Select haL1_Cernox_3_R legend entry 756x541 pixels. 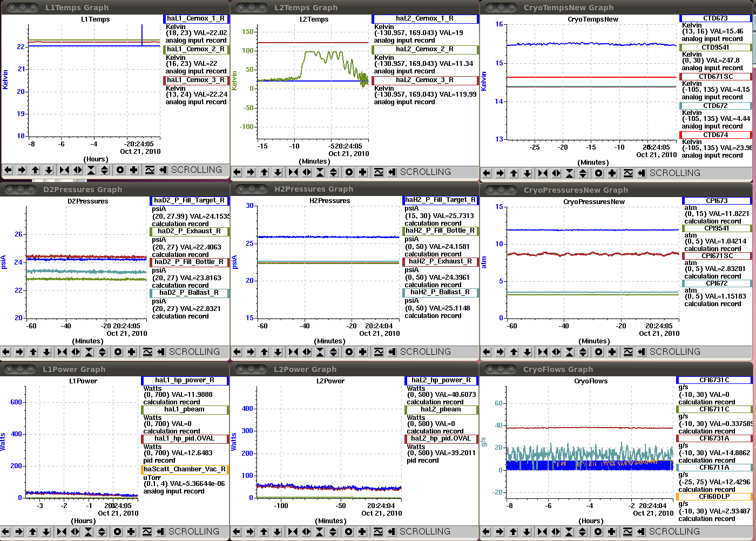pyautogui.click(x=196, y=80)
